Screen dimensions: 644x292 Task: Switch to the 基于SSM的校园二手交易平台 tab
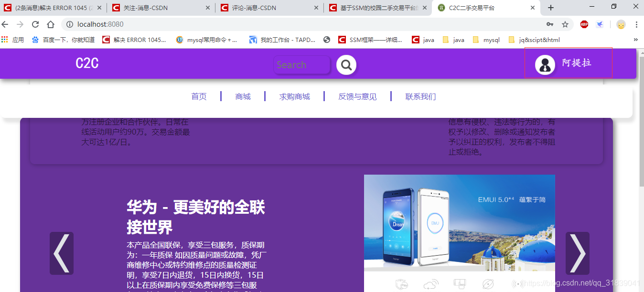click(377, 8)
